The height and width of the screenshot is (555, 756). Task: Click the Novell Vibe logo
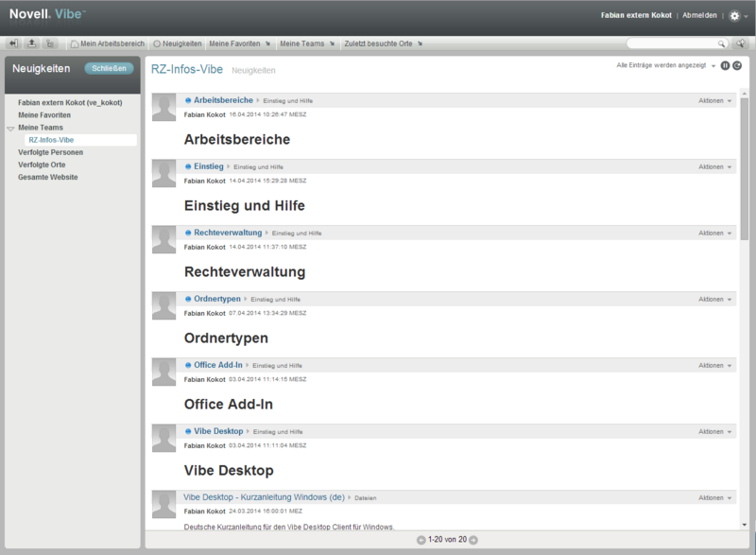tap(47, 14)
